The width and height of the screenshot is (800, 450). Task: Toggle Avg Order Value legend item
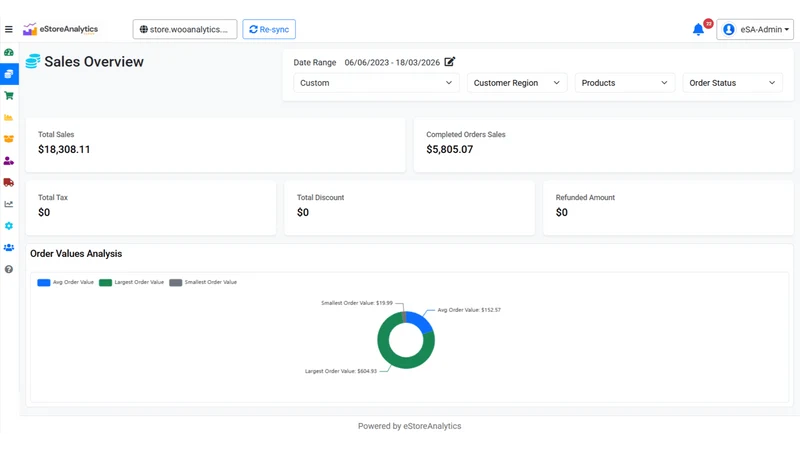tap(65, 282)
